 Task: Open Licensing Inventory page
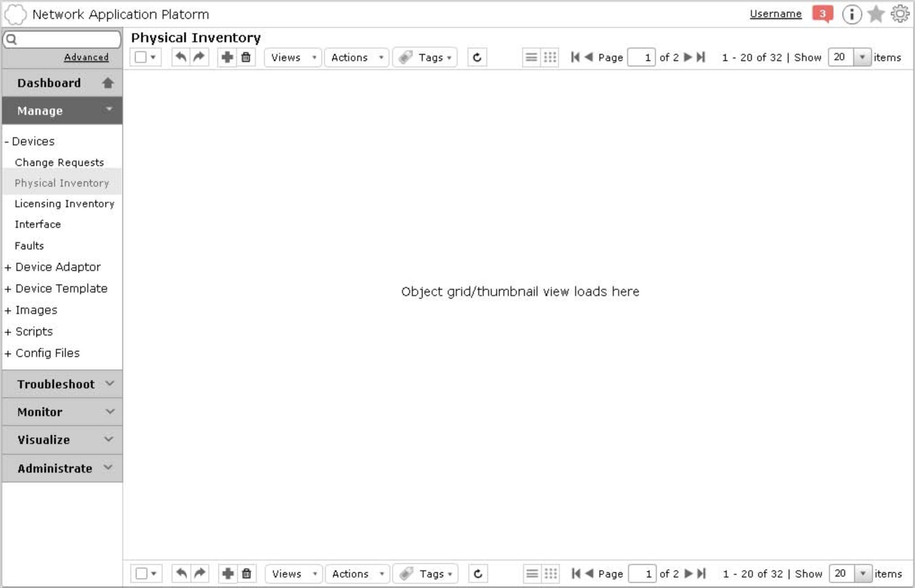[64, 203]
